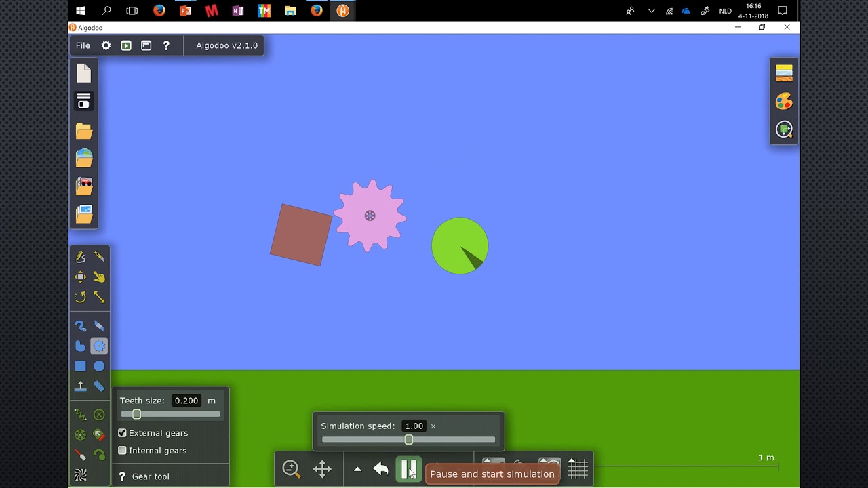
Task: Create a new scene with the blank page icon
Action: 83,73
